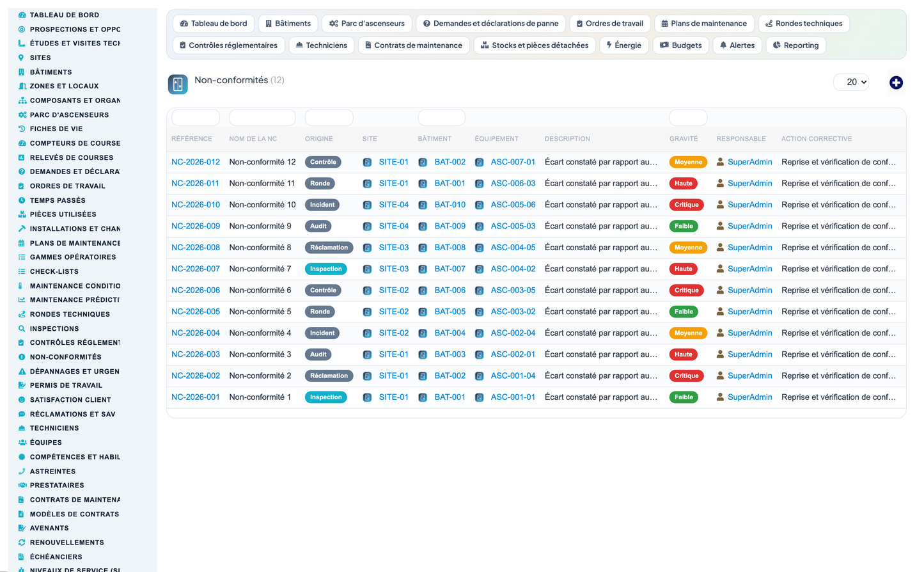Go to Demandes et déclarations de panne tab
The height and width of the screenshot is (572, 924).
click(490, 24)
